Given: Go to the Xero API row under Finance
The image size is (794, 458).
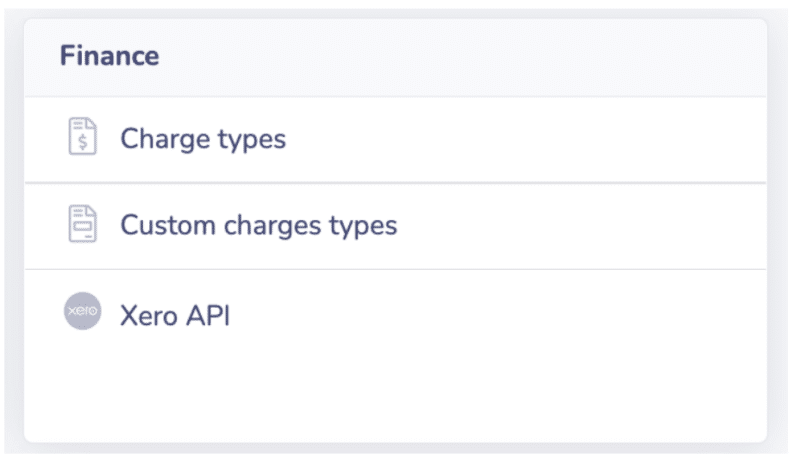Looking at the screenshot, I should (x=395, y=314).
